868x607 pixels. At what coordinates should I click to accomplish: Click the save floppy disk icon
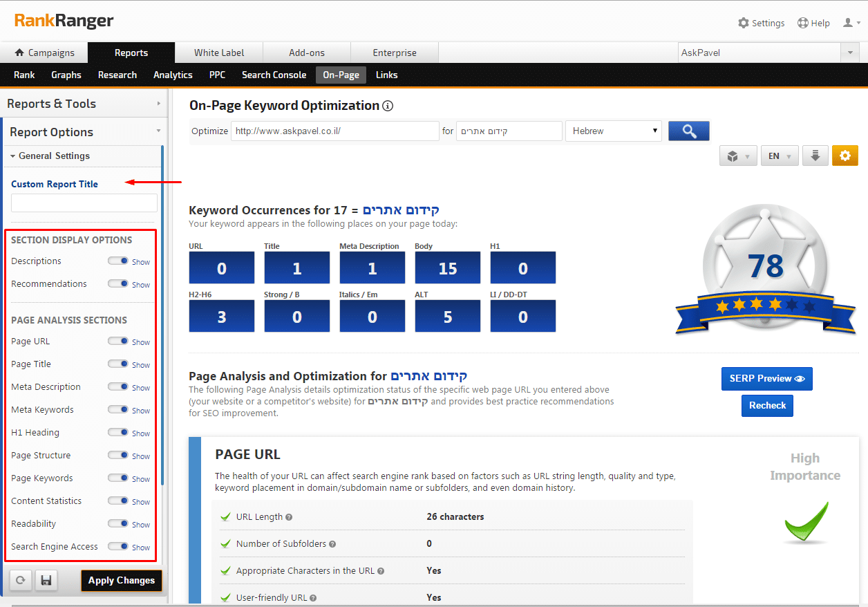point(46,580)
